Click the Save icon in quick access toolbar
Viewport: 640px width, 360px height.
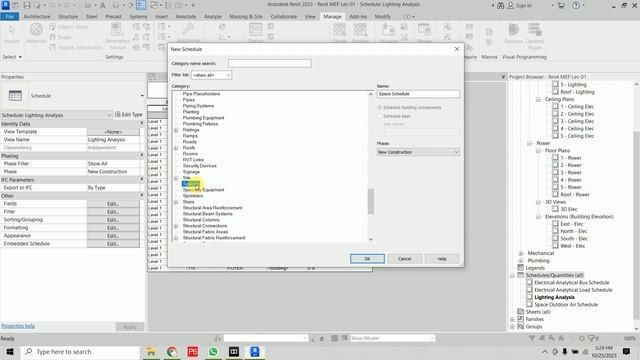pyautogui.click(x=27, y=5)
